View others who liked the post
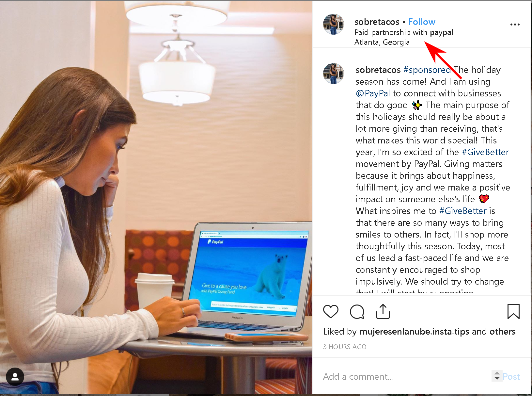The width and height of the screenshot is (532, 396). tap(502, 332)
